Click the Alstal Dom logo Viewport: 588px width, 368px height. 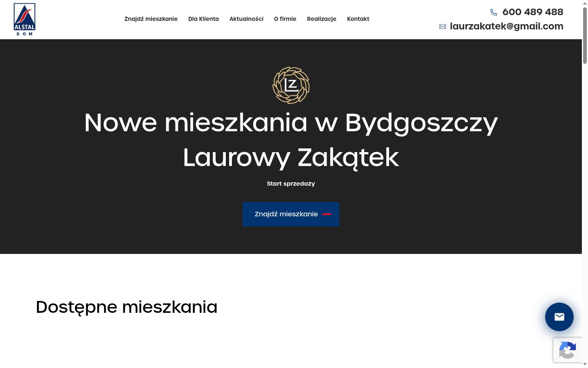[24, 19]
